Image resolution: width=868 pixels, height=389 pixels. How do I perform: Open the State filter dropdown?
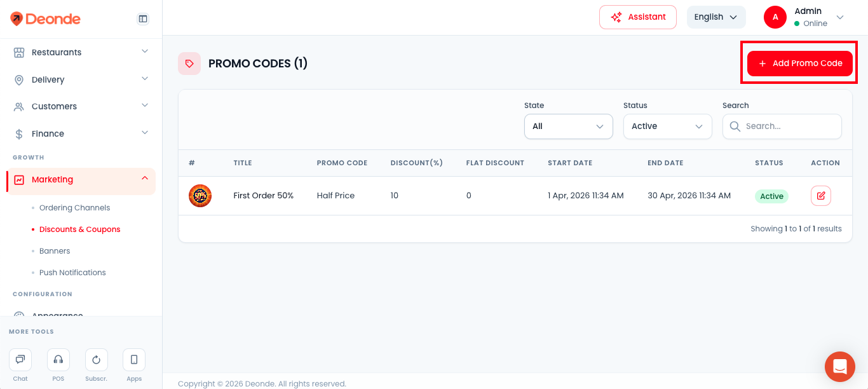(x=569, y=126)
